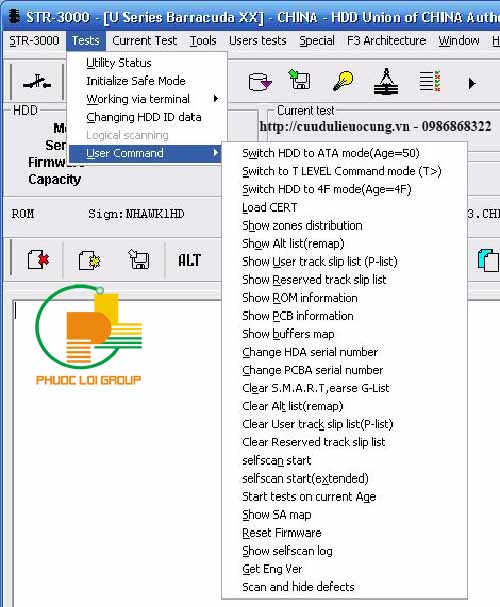Screen dimensions: 500x607
Task: Choose Initialize Safe Mode
Action: click(x=147, y=81)
